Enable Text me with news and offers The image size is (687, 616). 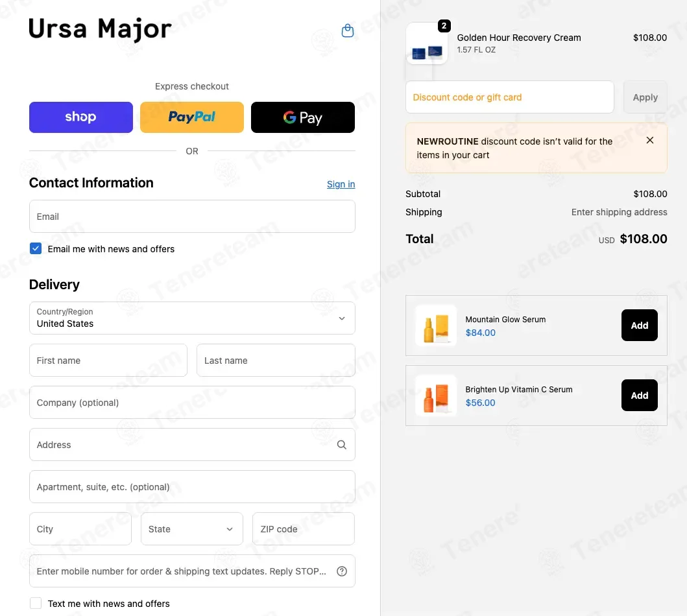(x=36, y=603)
